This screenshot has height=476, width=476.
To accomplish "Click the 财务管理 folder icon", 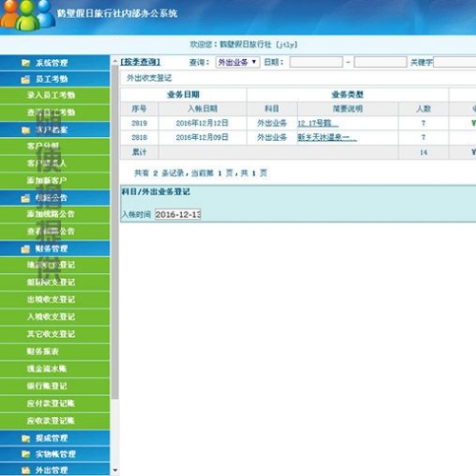I will 26,248.
